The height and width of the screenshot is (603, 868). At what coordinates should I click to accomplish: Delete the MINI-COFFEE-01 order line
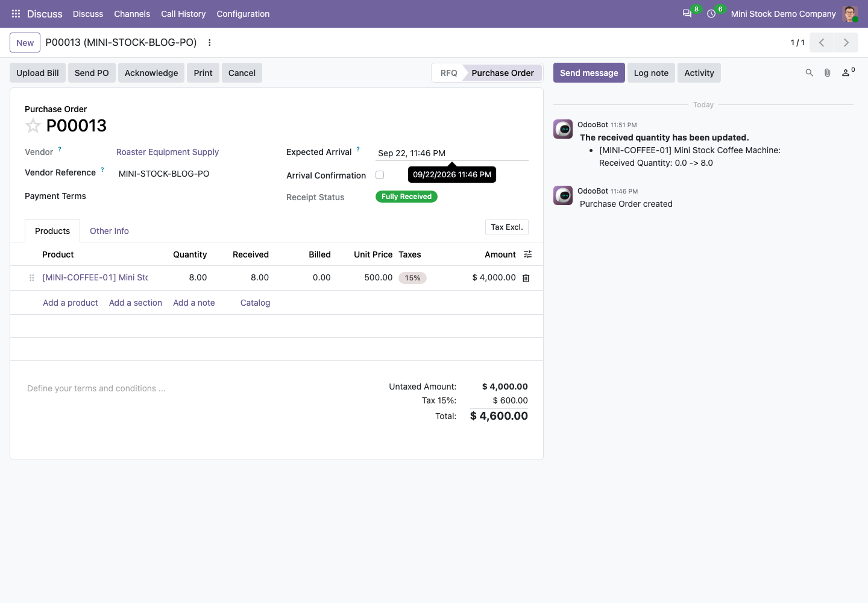coord(526,278)
